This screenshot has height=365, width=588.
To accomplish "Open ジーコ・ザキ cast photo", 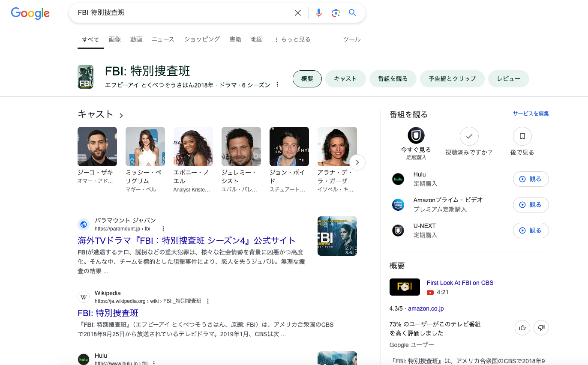I will pyautogui.click(x=97, y=147).
